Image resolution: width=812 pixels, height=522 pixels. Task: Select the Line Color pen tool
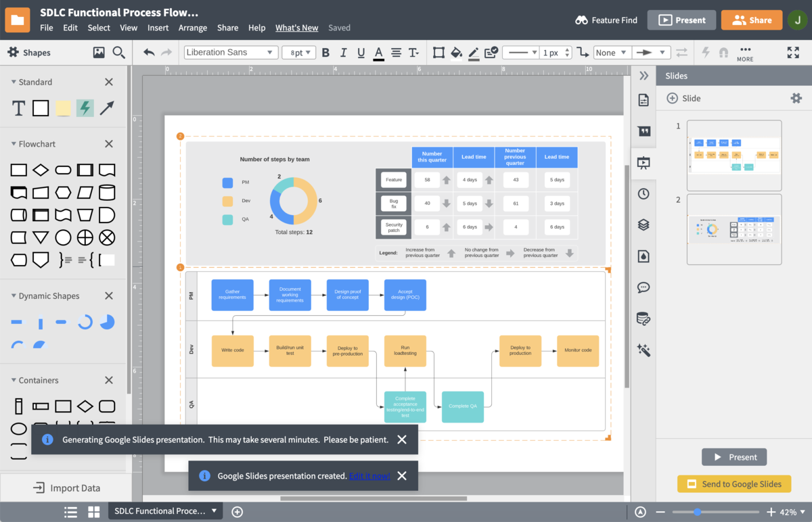pyautogui.click(x=472, y=52)
